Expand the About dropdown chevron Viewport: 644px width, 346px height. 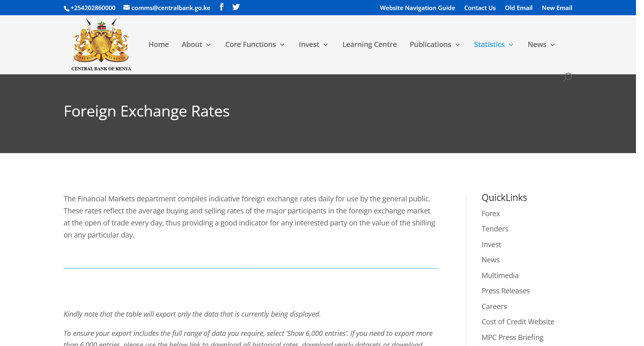(x=208, y=45)
